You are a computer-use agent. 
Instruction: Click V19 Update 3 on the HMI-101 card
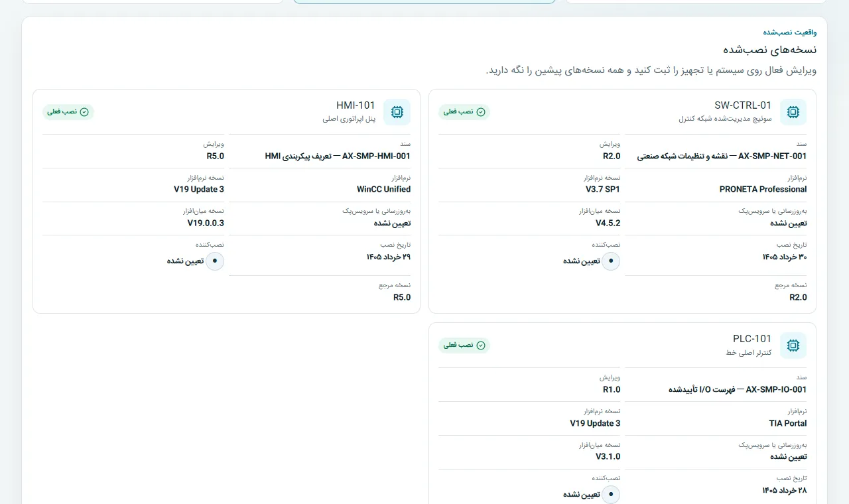click(199, 190)
